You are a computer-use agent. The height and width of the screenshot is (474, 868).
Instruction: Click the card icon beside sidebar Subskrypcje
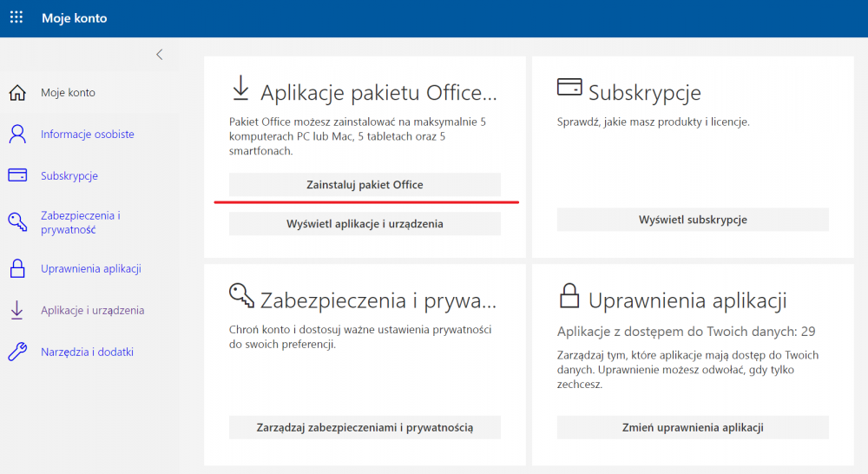[x=17, y=176]
